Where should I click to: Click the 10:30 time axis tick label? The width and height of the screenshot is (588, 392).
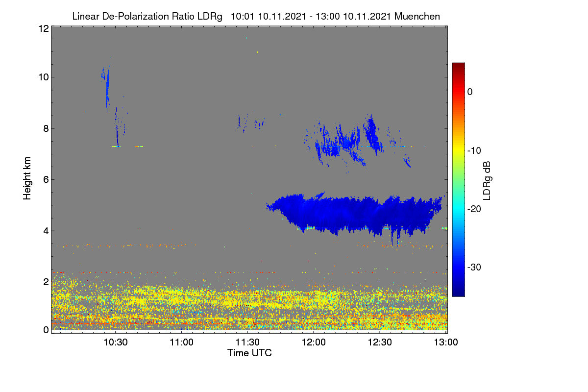point(116,343)
